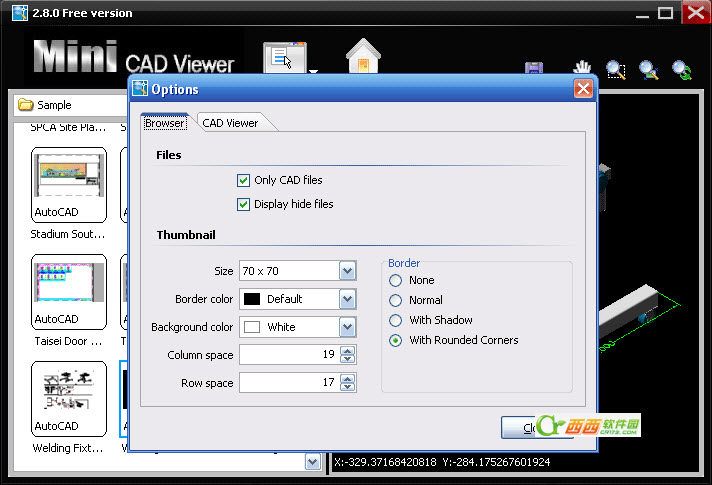Click the Column space value field
712x485 pixels.
[x=290, y=355]
